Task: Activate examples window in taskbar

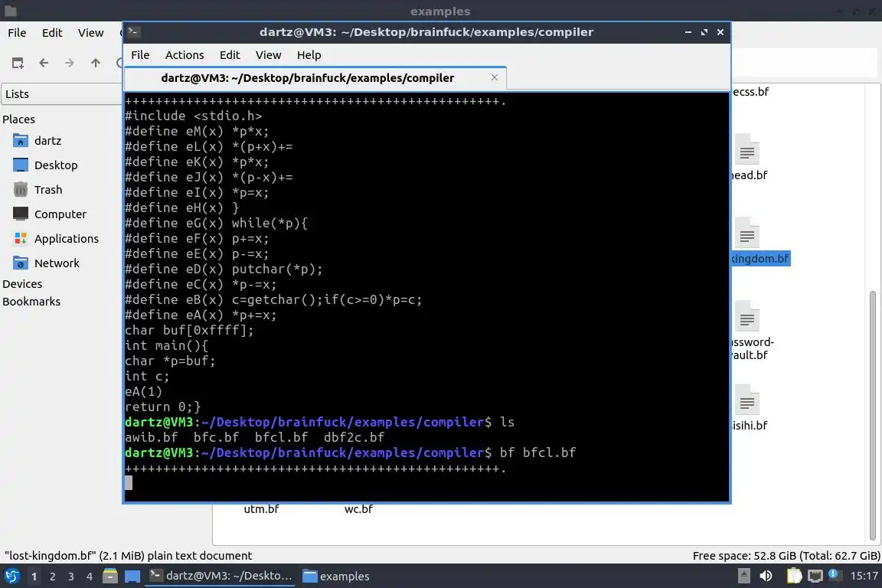Action: [336, 577]
